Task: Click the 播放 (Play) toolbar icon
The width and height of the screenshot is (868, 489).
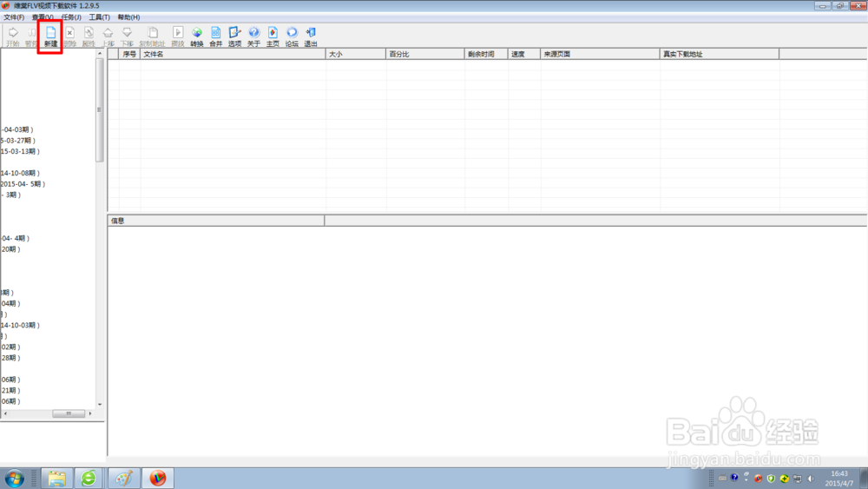Action: [178, 36]
